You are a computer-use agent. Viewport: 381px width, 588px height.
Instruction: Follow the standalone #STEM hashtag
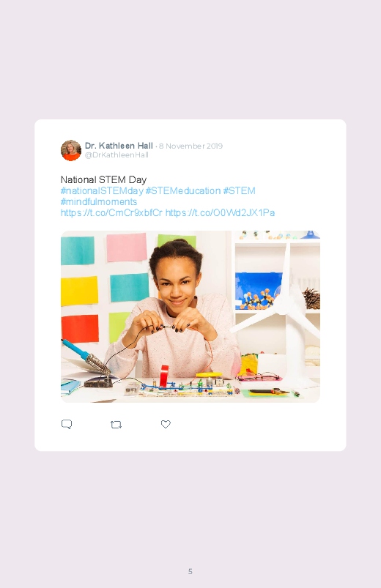(x=239, y=191)
